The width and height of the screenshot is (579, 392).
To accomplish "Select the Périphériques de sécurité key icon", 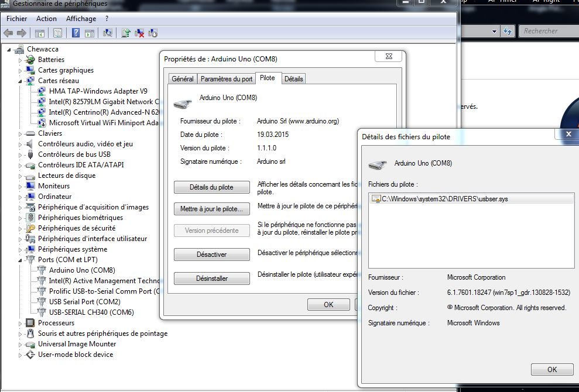I will 30,229.
